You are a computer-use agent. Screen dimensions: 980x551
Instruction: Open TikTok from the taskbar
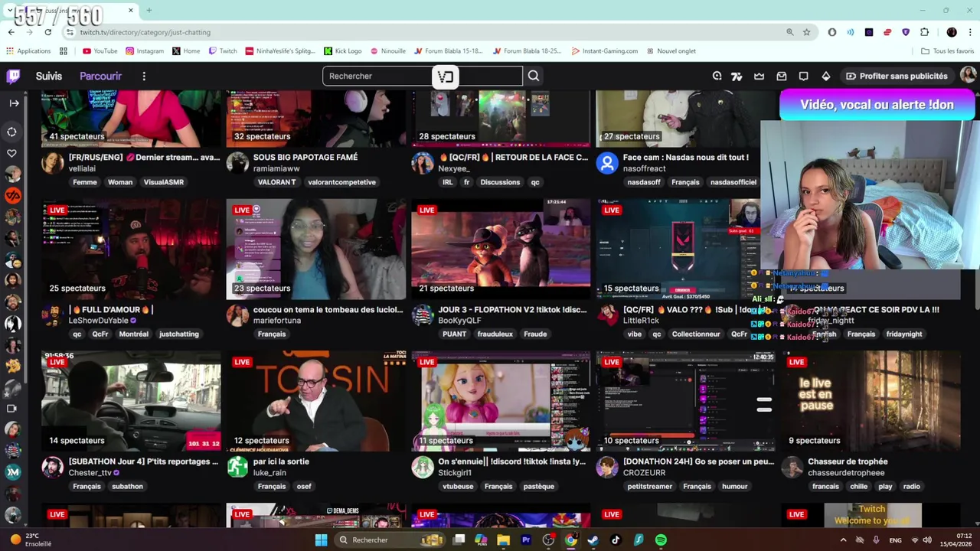click(616, 540)
